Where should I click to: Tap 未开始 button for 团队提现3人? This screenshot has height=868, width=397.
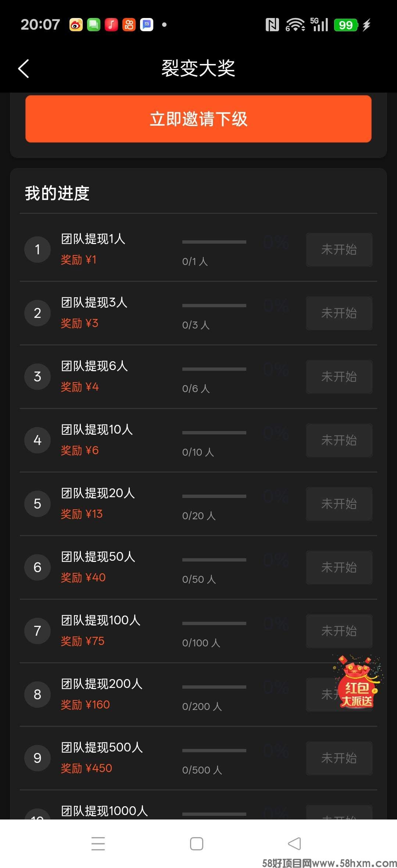tap(339, 313)
